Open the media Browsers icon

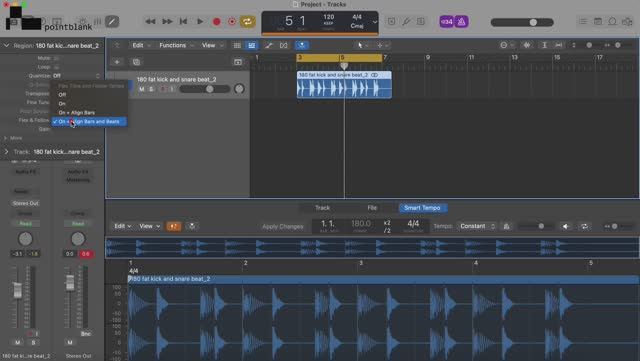pos(627,21)
